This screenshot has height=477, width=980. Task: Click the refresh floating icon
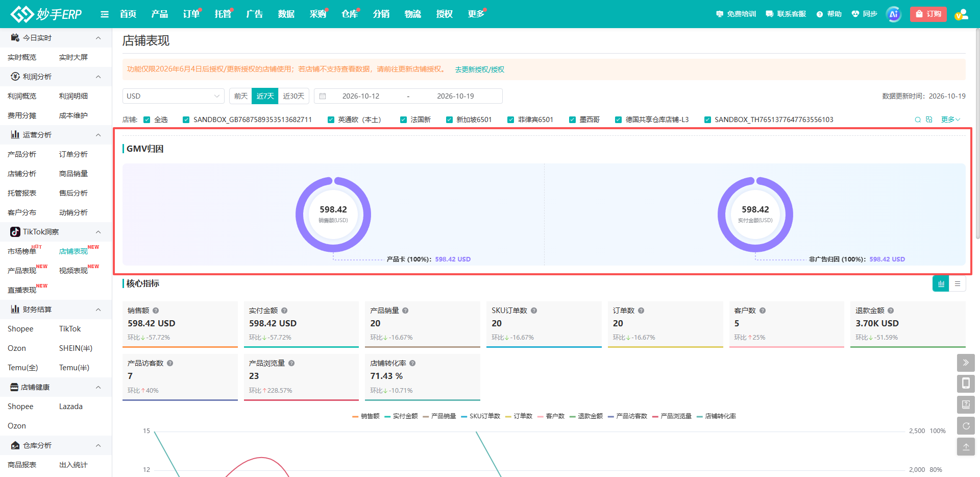point(966,425)
